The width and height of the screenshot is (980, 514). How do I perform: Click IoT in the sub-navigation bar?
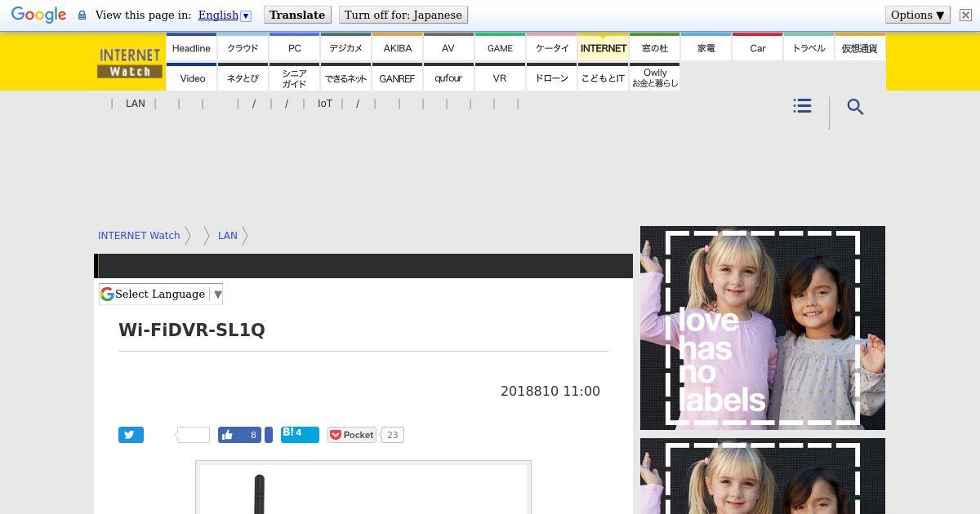(x=325, y=104)
